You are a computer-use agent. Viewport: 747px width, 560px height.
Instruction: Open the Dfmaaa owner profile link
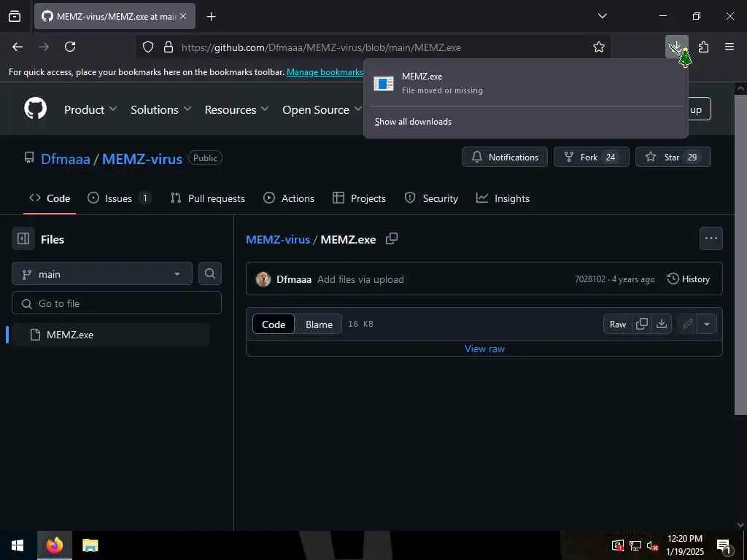point(65,159)
